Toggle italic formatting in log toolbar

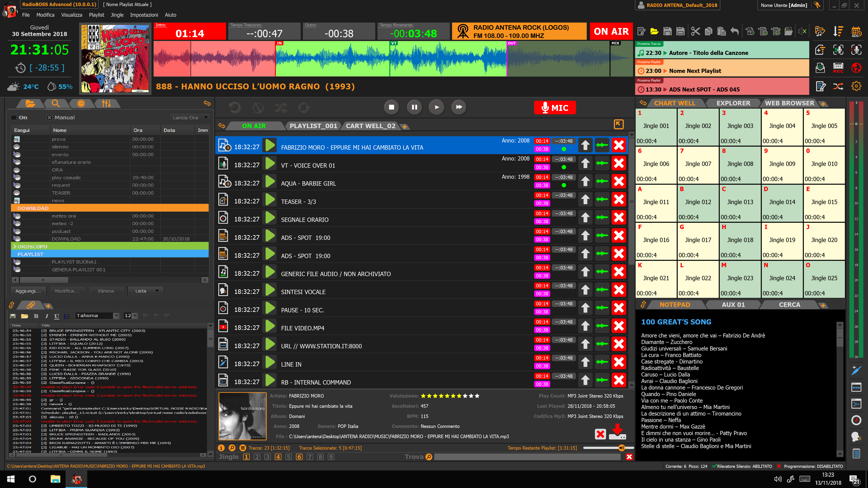tap(46, 316)
